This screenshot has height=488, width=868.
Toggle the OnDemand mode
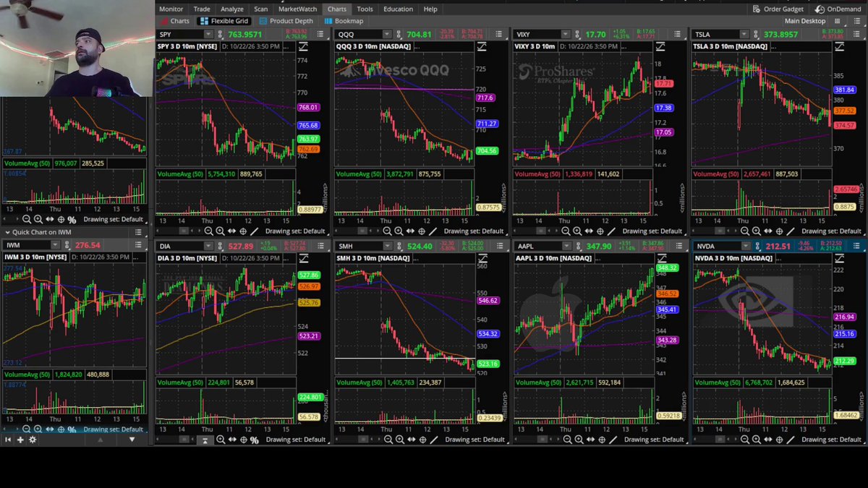point(838,9)
